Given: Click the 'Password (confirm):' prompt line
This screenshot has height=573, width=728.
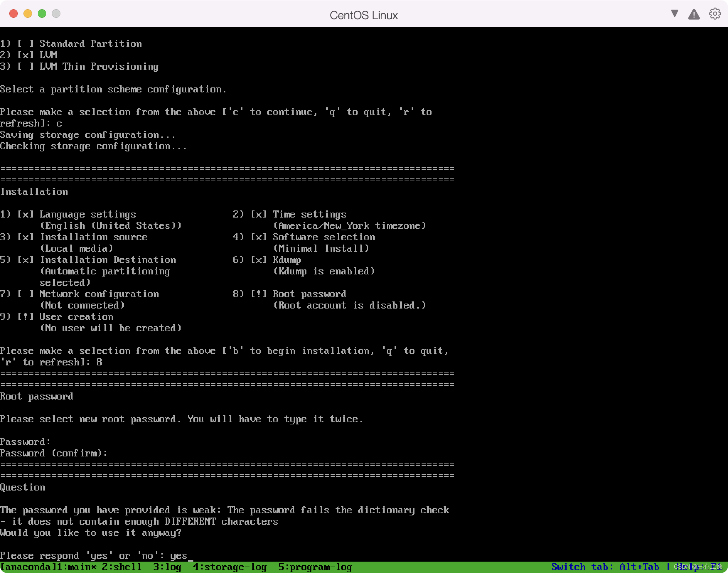Looking at the screenshot, I should tap(54, 453).
